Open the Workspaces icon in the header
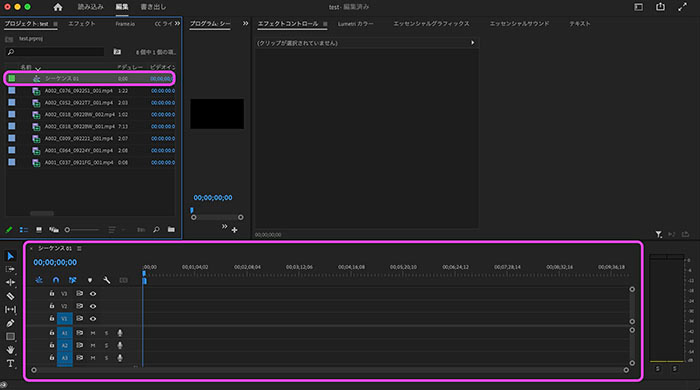Viewport: 700px width, 390px height. coord(639,7)
